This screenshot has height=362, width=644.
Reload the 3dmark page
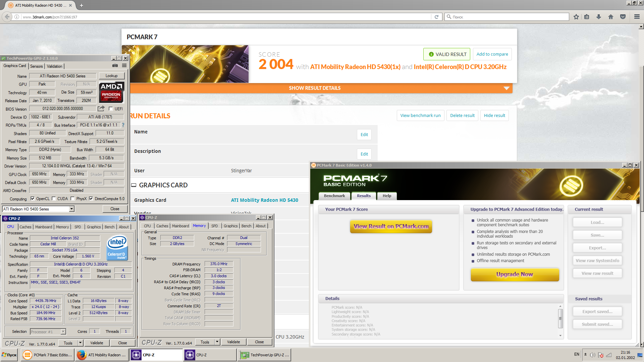[x=436, y=17]
